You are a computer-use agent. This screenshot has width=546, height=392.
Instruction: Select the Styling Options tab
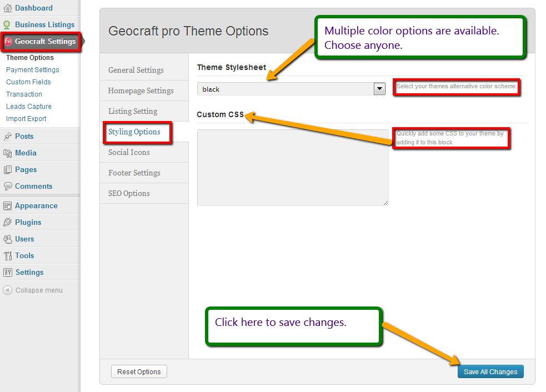144,132
